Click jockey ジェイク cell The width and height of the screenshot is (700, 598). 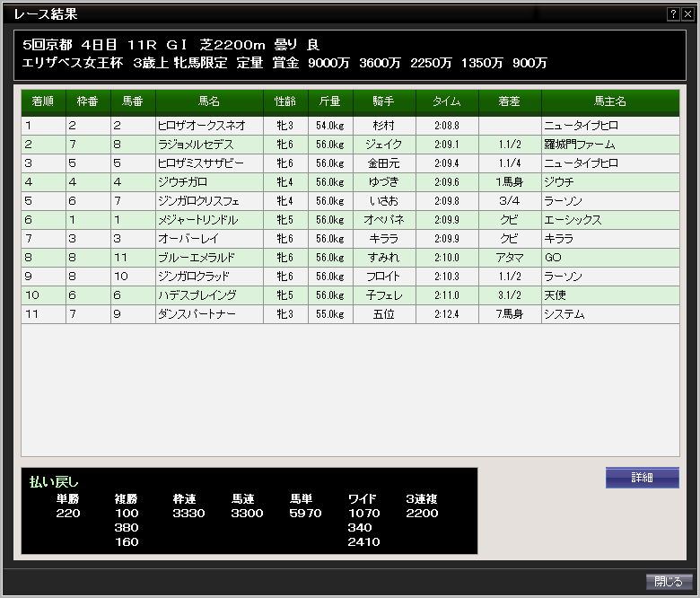(384, 145)
